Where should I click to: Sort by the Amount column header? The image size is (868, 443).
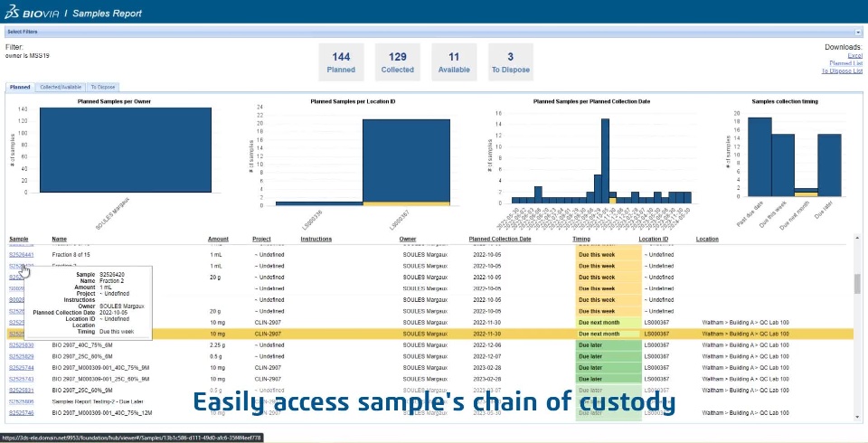coord(218,240)
